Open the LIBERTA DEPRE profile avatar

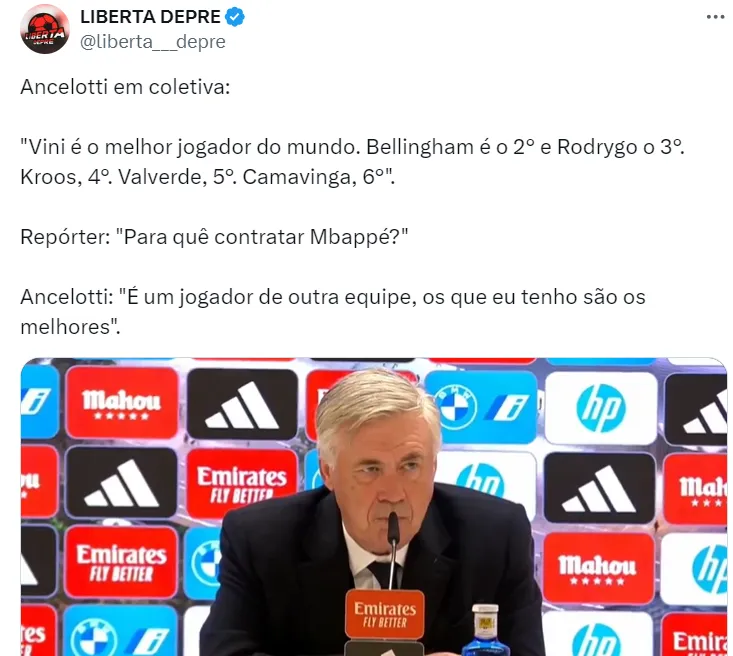pos(45,29)
